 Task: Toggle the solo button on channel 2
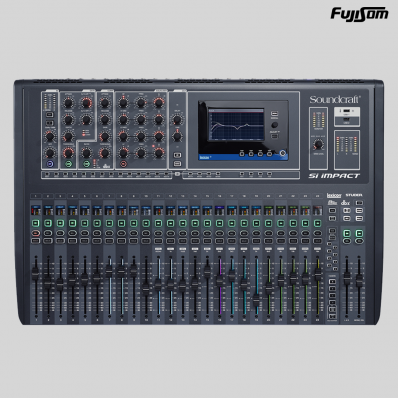point(48,241)
